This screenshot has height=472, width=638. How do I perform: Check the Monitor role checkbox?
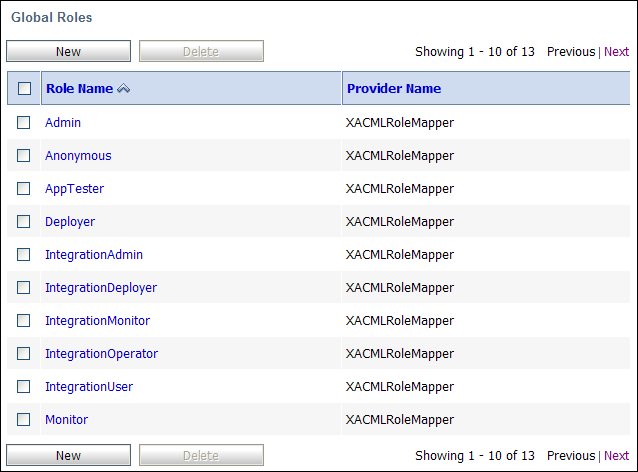click(24, 420)
